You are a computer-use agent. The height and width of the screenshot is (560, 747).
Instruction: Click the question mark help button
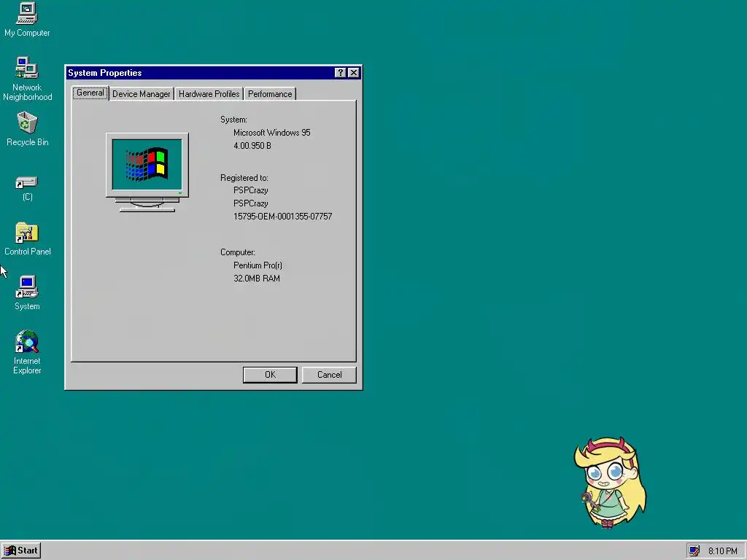click(340, 72)
